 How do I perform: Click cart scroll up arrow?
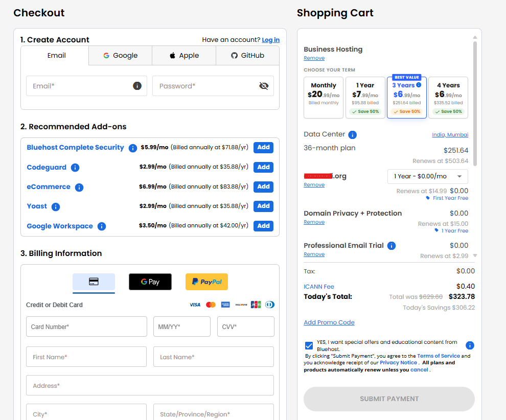pyautogui.click(x=475, y=37)
